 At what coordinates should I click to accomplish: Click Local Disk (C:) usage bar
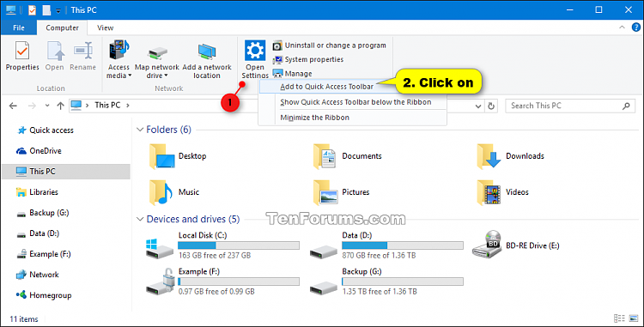(239, 245)
